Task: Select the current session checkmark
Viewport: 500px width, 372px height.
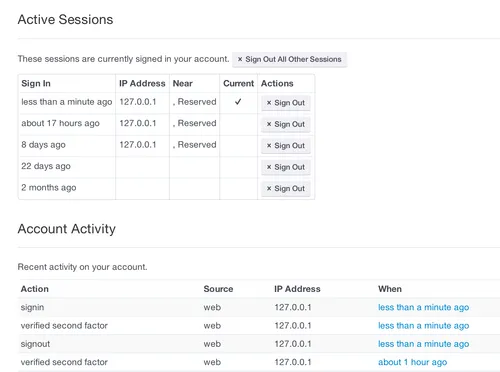Action: click(x=238, y=102)
